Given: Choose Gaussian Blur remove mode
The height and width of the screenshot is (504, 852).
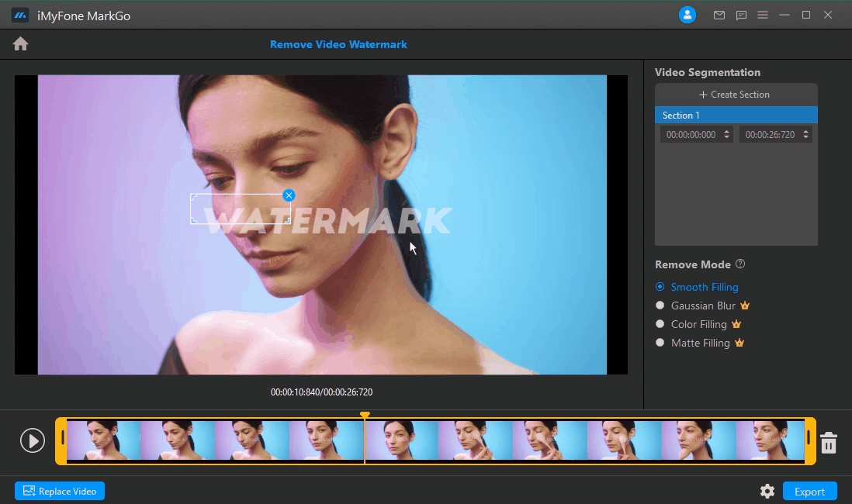Looking at the screenshot, I should tap(660, 306).
